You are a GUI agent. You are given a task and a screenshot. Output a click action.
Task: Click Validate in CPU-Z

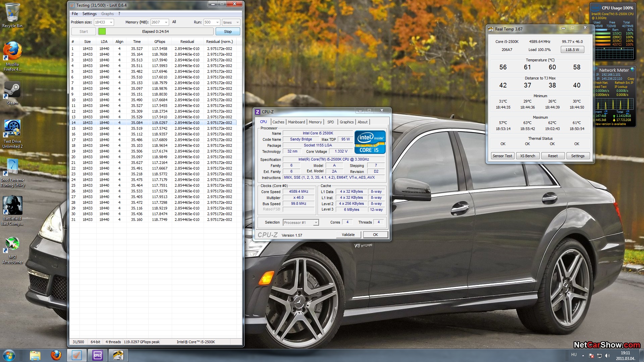click(x=348, y=235)
